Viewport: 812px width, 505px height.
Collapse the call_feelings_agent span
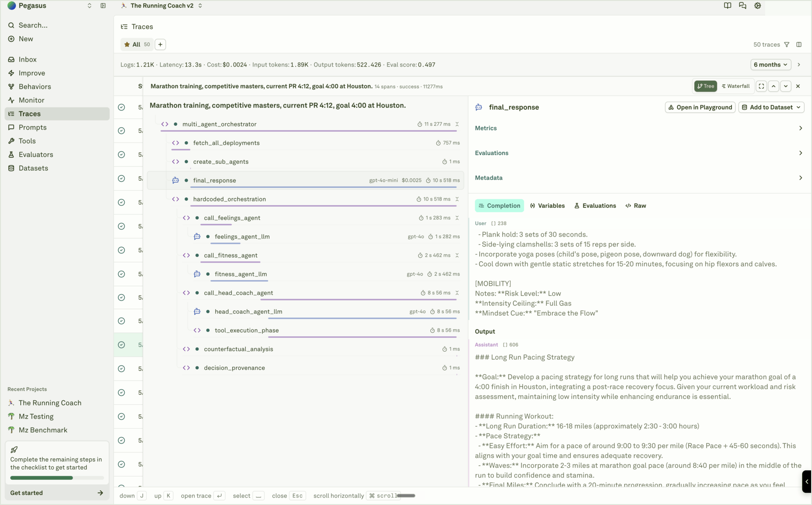tap(457, 218)
